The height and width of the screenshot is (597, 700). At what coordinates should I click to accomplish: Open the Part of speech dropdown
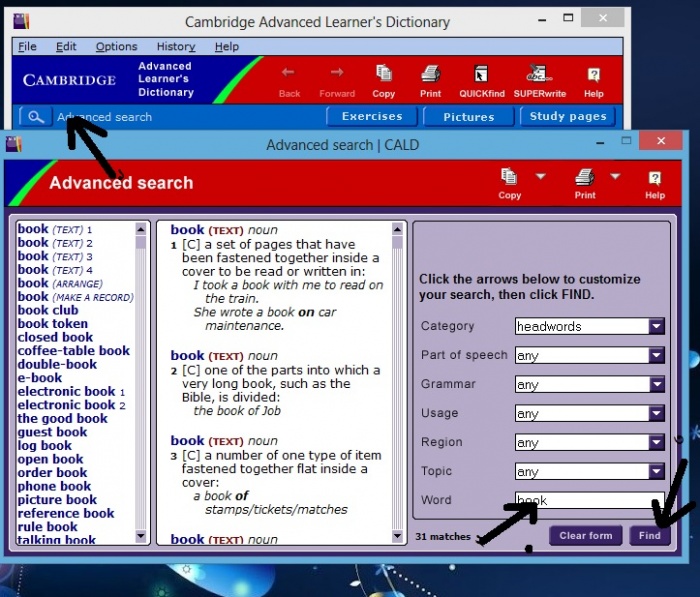click(656, 355)
